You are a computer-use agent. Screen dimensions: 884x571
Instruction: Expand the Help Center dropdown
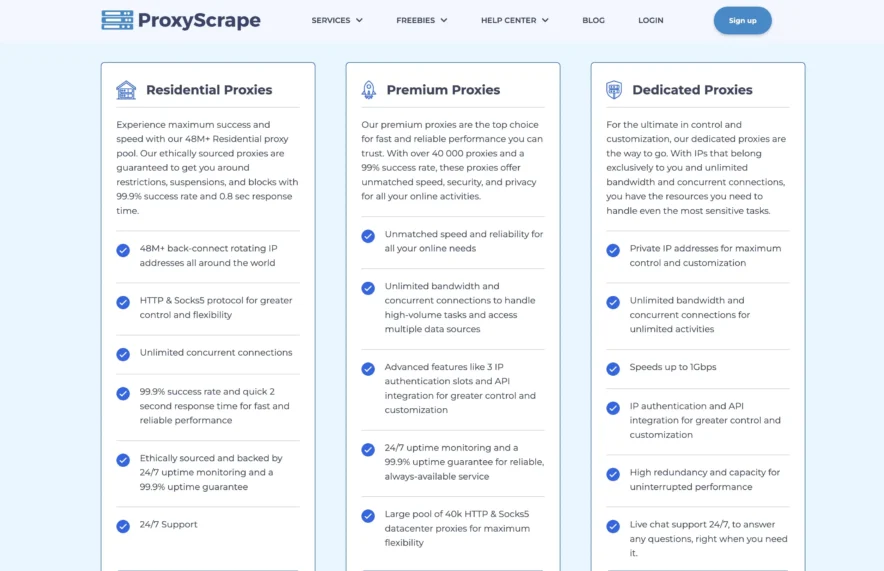point(514,20)
